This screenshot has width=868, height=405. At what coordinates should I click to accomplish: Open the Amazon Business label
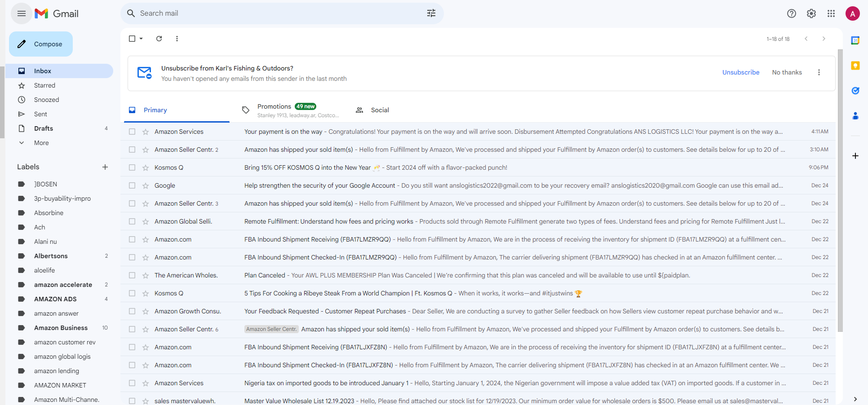(x=58, y=328)
